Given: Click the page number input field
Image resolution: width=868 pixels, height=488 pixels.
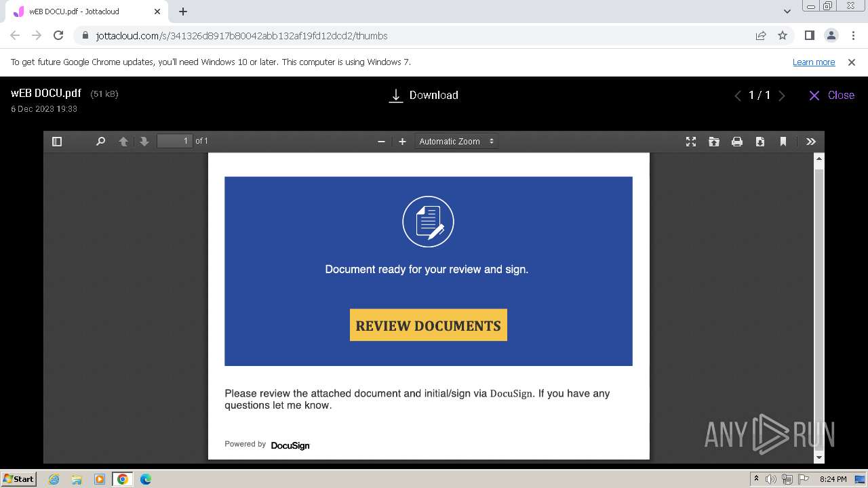Looking at the screenshot, I should click(174, 141).
